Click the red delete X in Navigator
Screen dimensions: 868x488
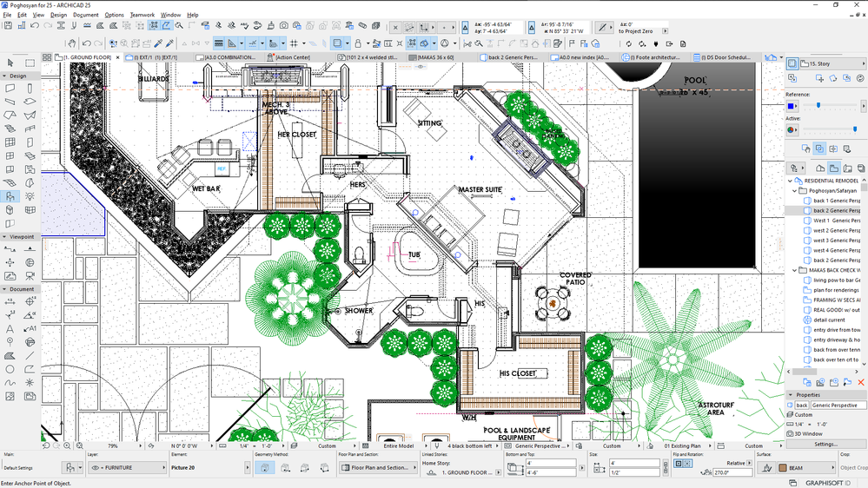click(861, 382)
